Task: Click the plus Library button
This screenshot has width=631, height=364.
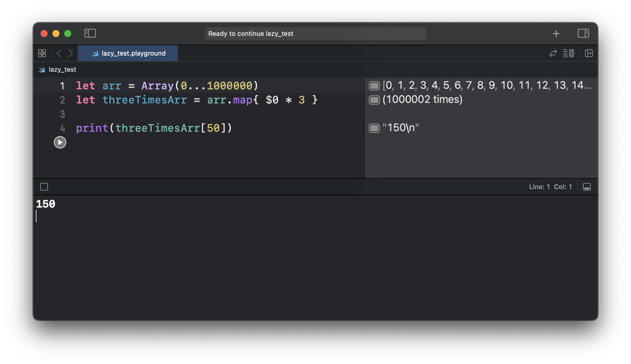Action: (x=556, y=34)
